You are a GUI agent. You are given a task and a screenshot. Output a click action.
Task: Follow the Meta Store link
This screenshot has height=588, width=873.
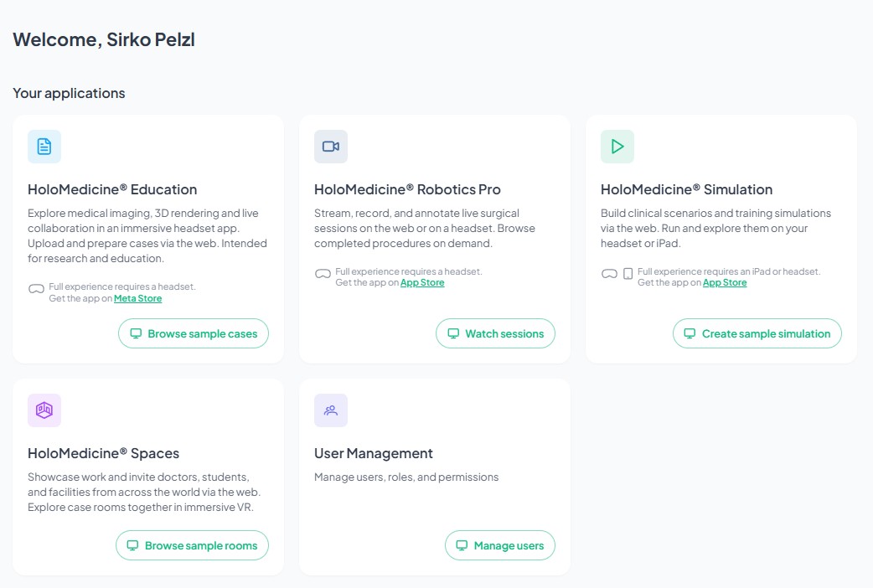point(138,298)
